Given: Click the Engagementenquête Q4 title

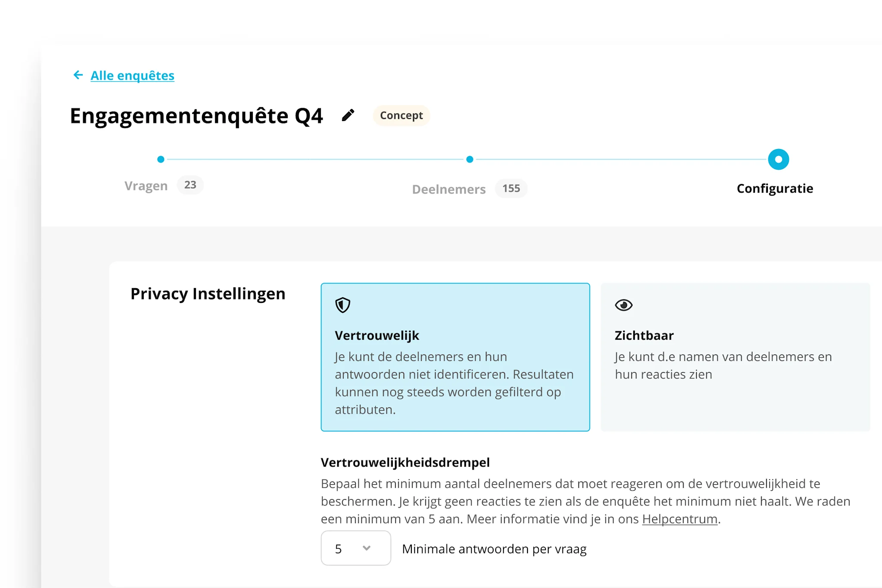Looking at the screenshot, I should pos(196,116).
